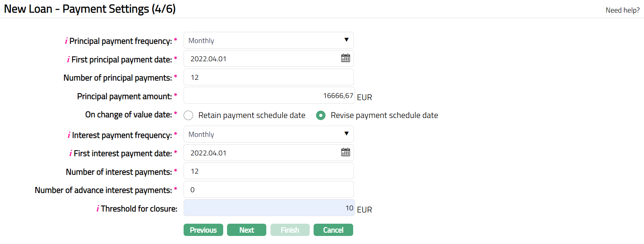Cancel the new loan wizard
This screenshot has height=244, width=644.
tap(333, 230)
